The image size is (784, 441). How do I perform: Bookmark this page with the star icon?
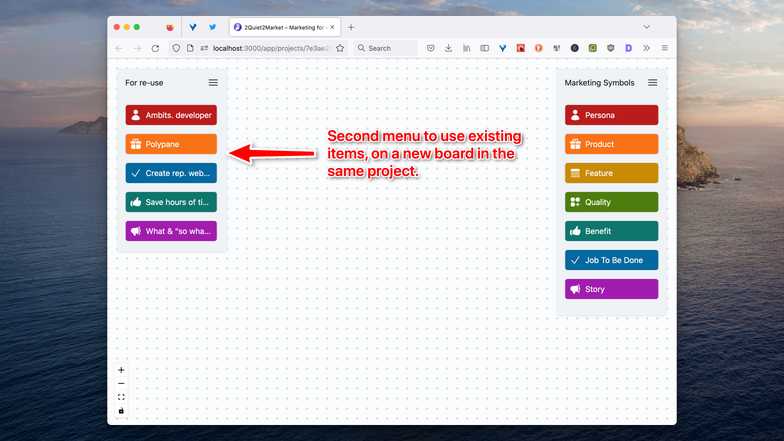340,48
